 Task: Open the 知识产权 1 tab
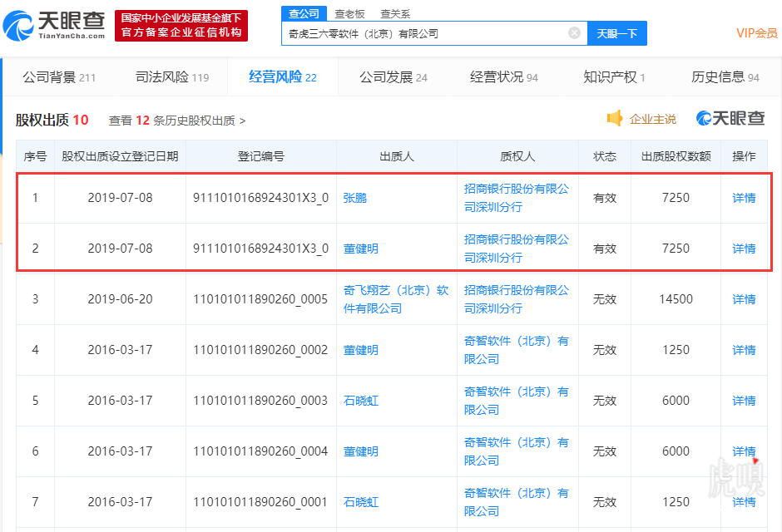click(614, 77)
